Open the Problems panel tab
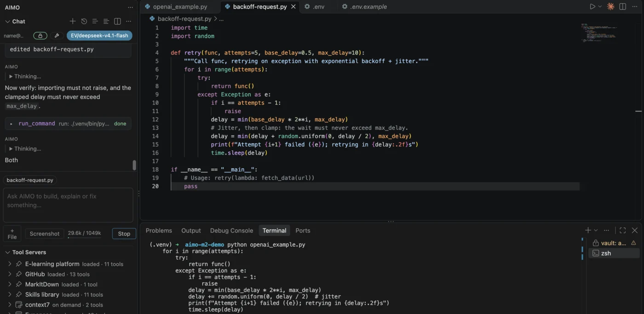644x314 pixels. click(x=159, y=230)
